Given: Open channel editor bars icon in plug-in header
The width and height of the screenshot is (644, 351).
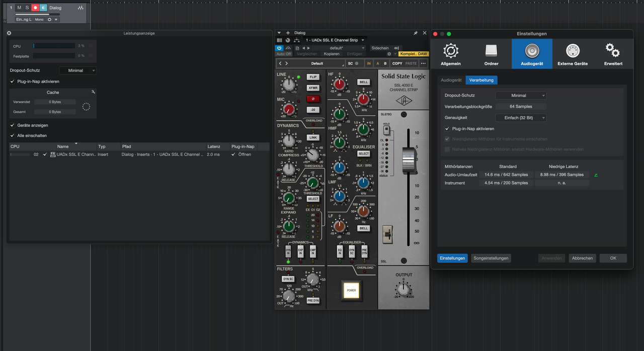Looking at the screenshot, I should [280, 40].
